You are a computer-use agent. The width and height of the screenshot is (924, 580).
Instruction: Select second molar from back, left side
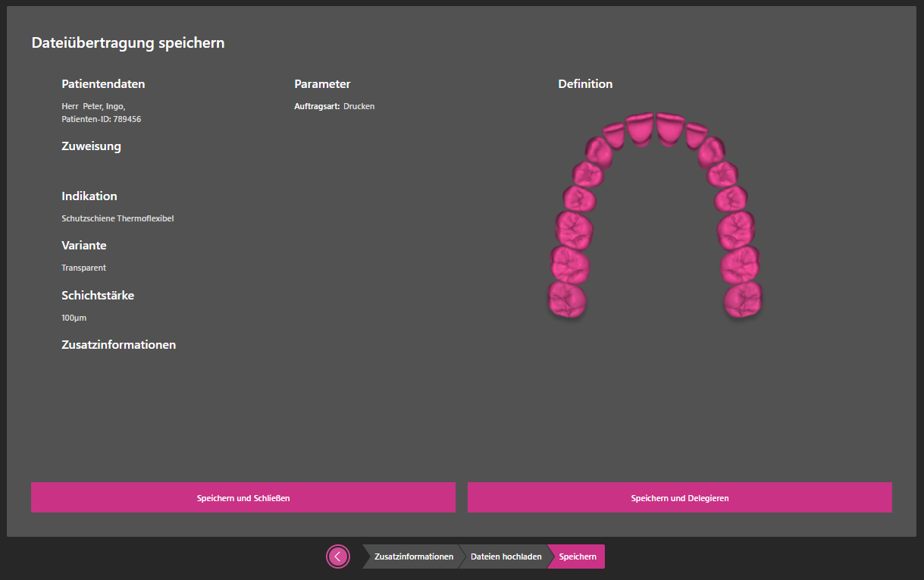point(570,263)
